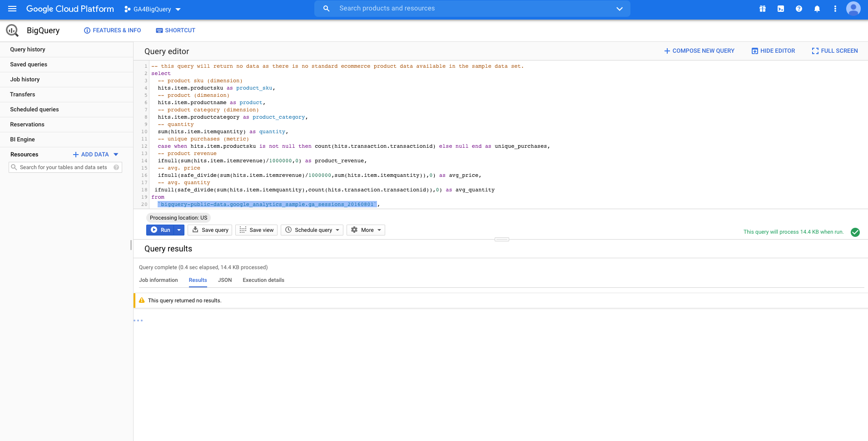The image size is (868, 441).
Task: Click the Add Data button
Action: (91, 155)
